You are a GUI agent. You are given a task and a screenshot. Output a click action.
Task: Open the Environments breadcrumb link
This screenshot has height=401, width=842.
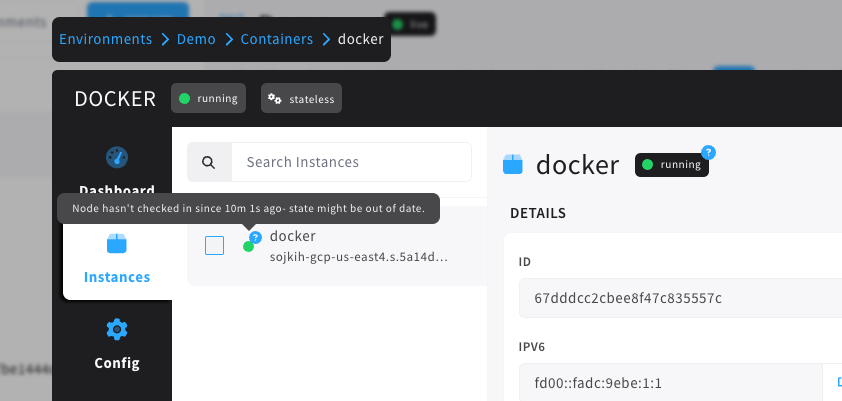coord(105,39)
